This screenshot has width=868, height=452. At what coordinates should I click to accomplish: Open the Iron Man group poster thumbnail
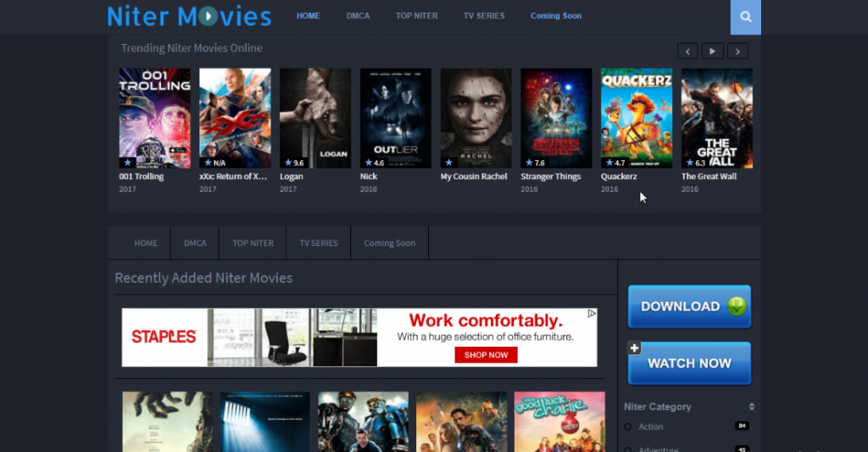461,422
